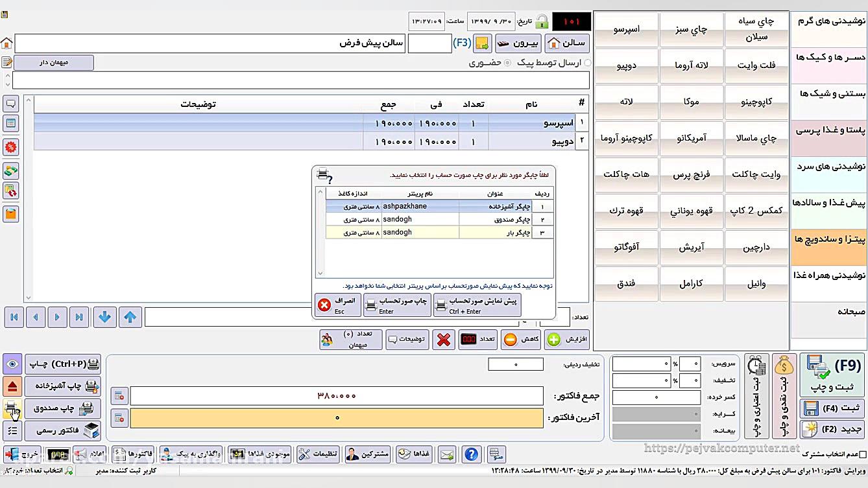Viewport: 868px width, 488px height.
Task: Open the notepad icon below the home icon
Action: [x=6, y=62]
